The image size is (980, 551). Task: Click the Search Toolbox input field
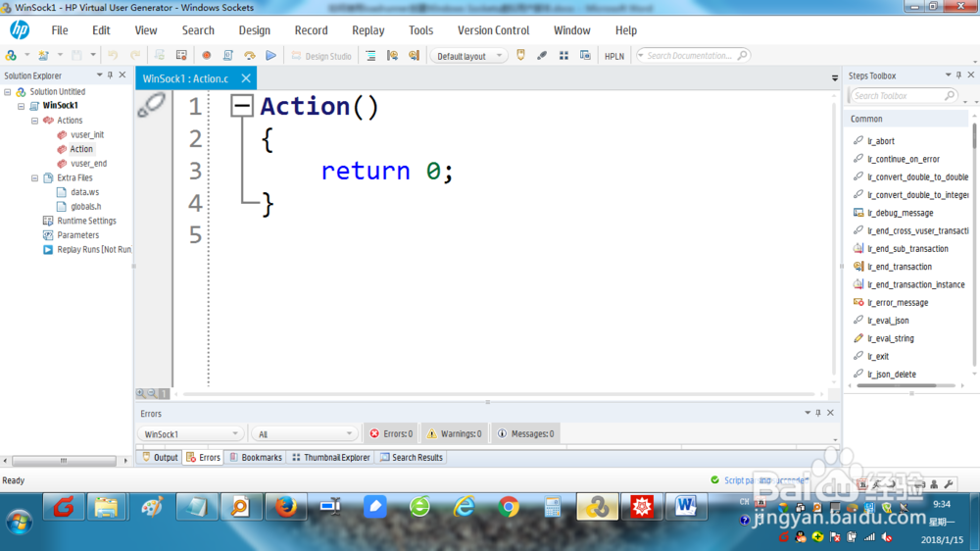coord(903,96)
